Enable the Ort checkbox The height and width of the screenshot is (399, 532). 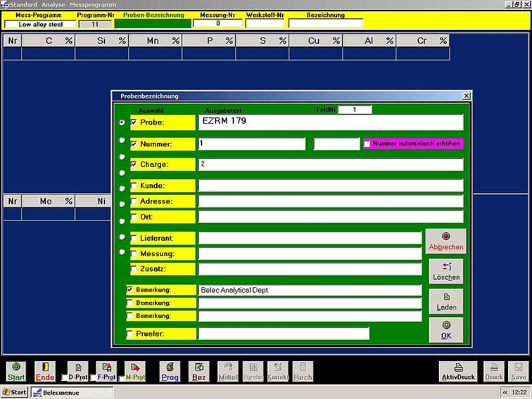coord(134,217)
